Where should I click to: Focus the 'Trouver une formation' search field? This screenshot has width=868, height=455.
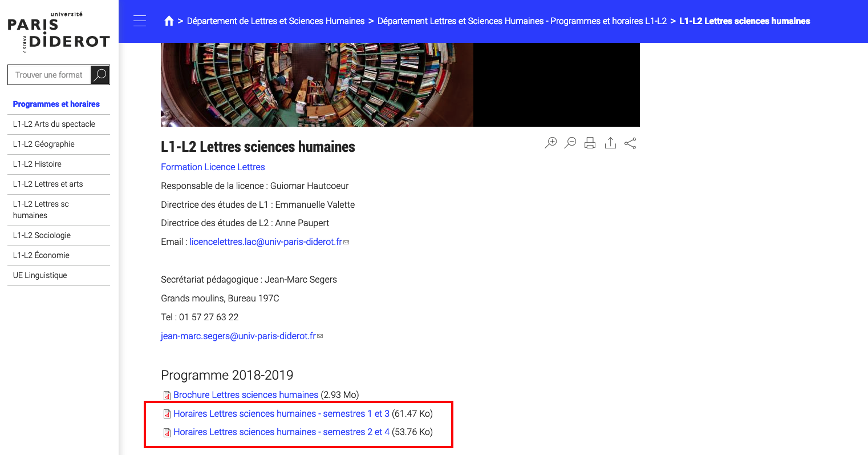(49, 75)
